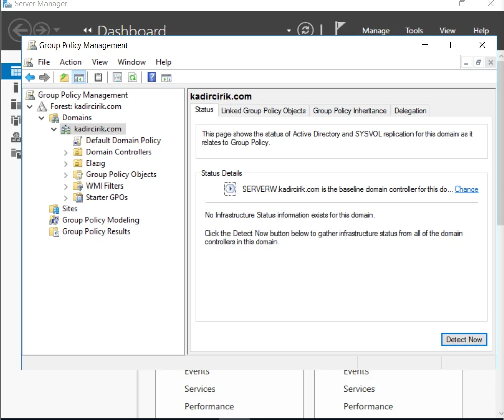Image resolution: width=504 pixels, height=420 pixels.
Task: Expand the WMI Filters node
Action: (x=66, y=186)
